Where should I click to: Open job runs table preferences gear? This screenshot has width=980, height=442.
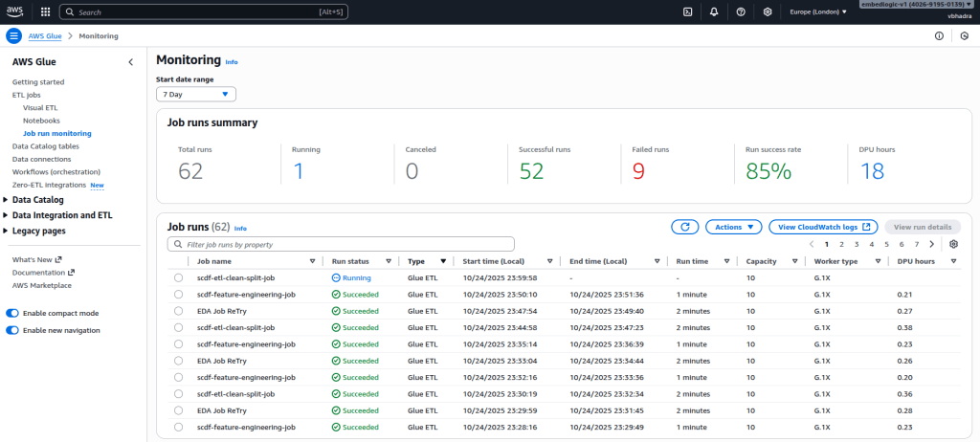coord(953,244)
